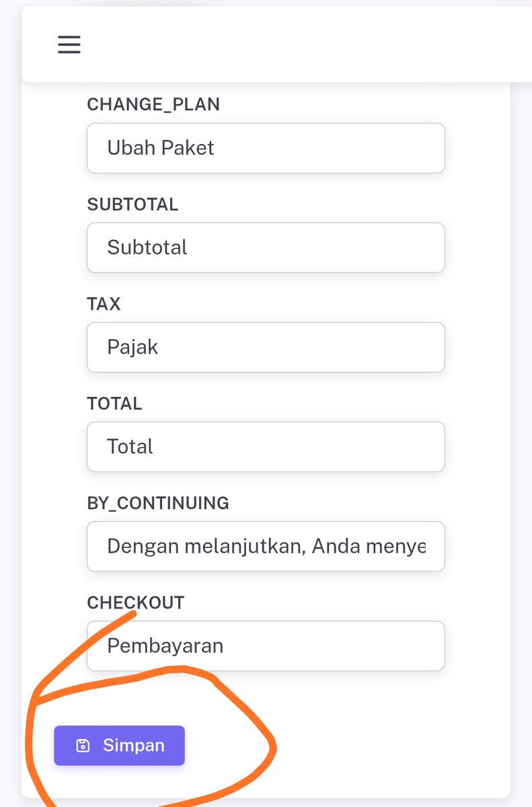The width and height of the screenshot is (532, 807).
Task: Open the hamburger navigation menu
Action: point(69,44)
